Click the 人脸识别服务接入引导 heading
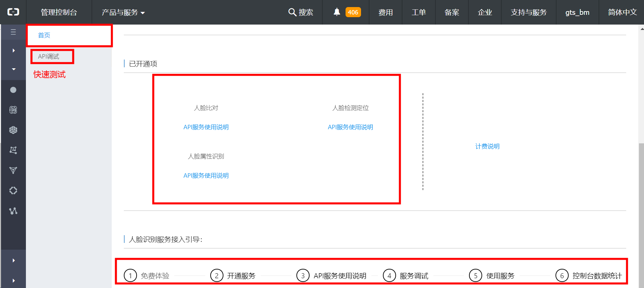 tap(166, 240)
